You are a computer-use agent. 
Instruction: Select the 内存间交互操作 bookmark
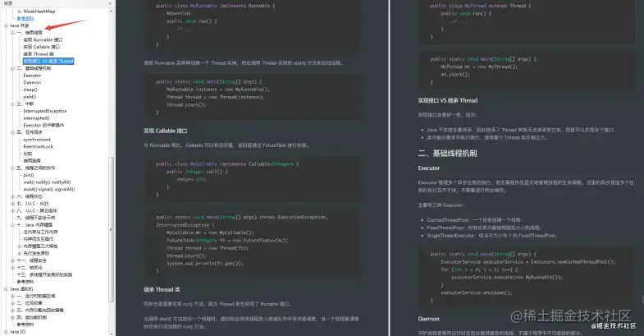39,239
